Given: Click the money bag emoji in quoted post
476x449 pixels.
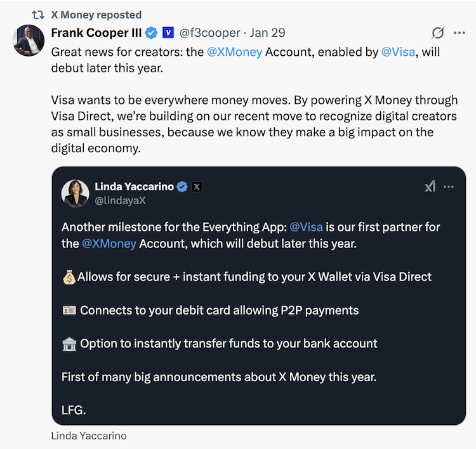Looking at the screenshot, I should tap(69, 277).
